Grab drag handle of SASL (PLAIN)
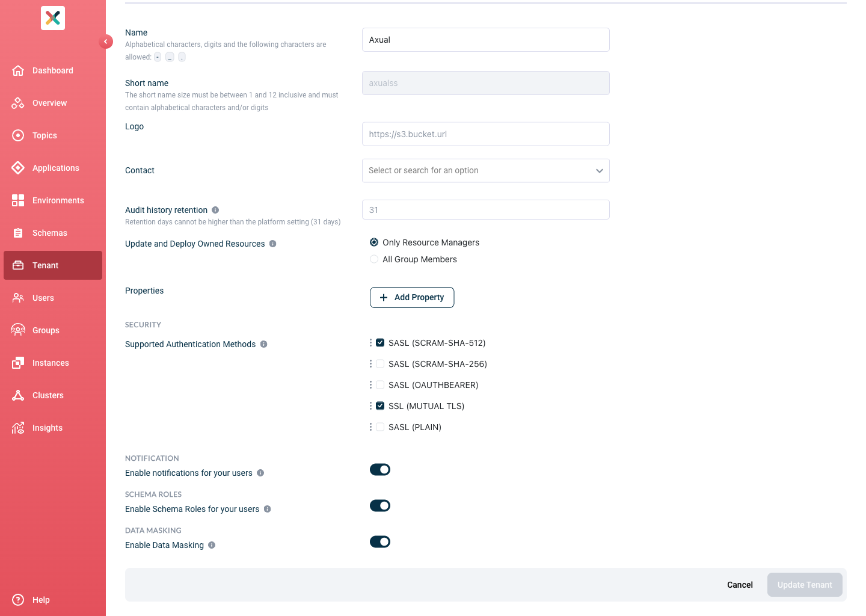The image size is (866, 616). point(370,427)
